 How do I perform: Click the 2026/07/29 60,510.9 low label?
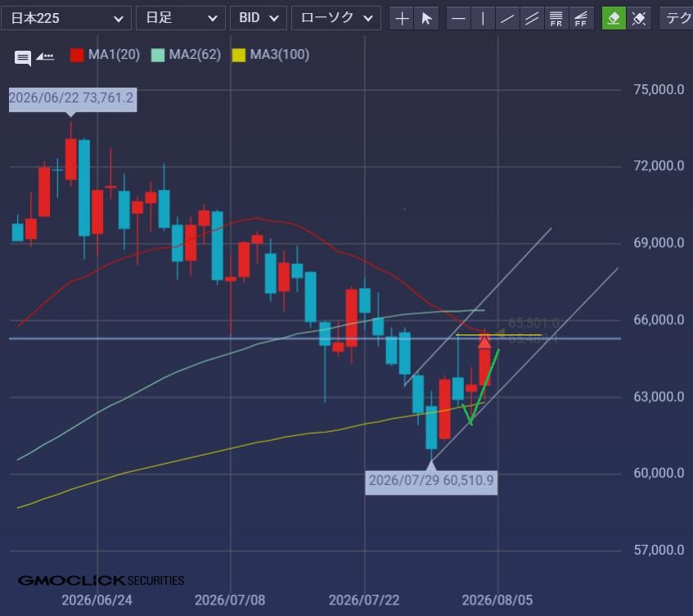[431, 481]
